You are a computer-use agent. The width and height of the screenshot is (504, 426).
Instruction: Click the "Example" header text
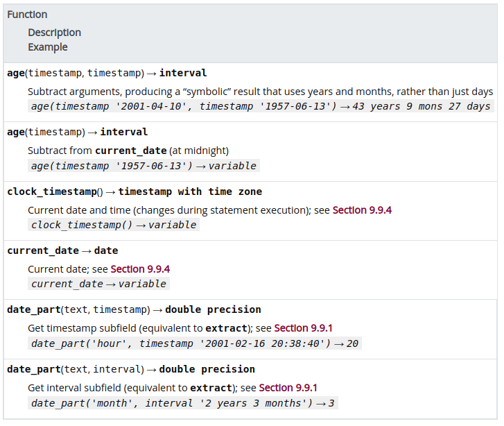(x=48, y=47)
